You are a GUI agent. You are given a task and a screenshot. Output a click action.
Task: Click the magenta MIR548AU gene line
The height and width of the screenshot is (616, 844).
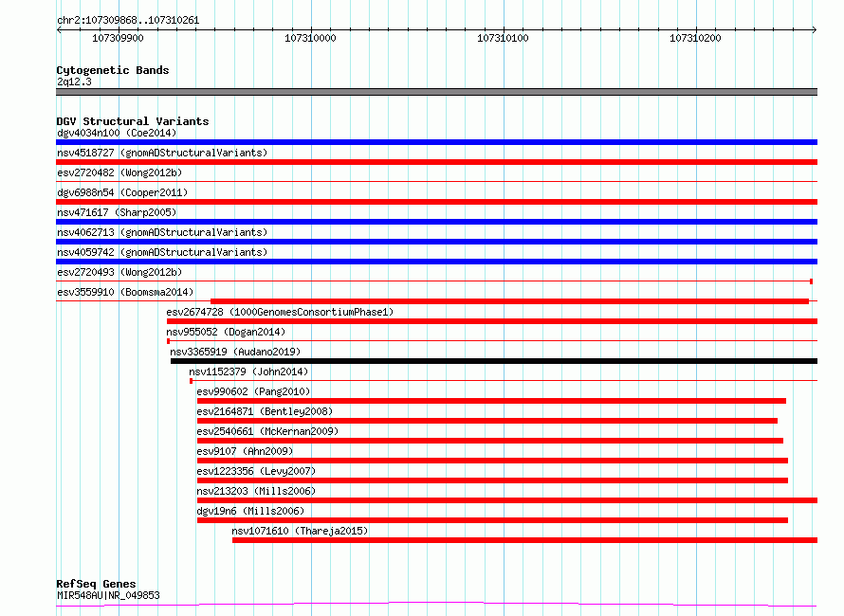click(x=436, y=605)
